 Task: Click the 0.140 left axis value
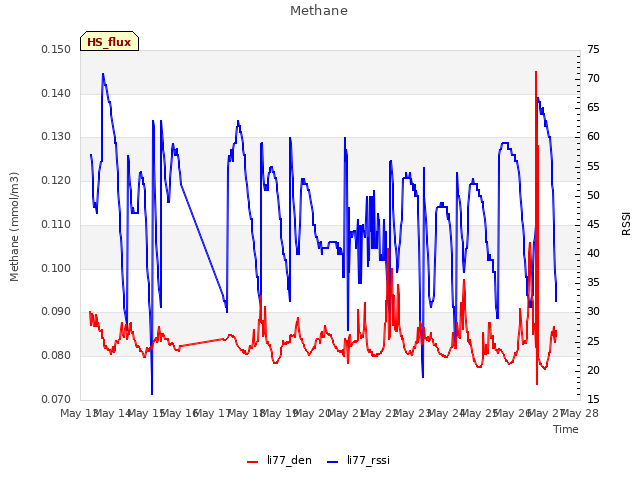pyautogui.click(x=56, y=93)
